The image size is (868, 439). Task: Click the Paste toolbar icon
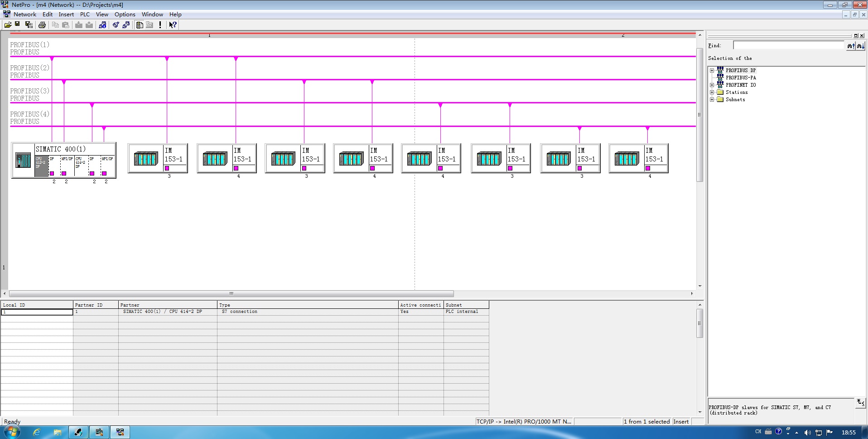(x=66, y=25)
